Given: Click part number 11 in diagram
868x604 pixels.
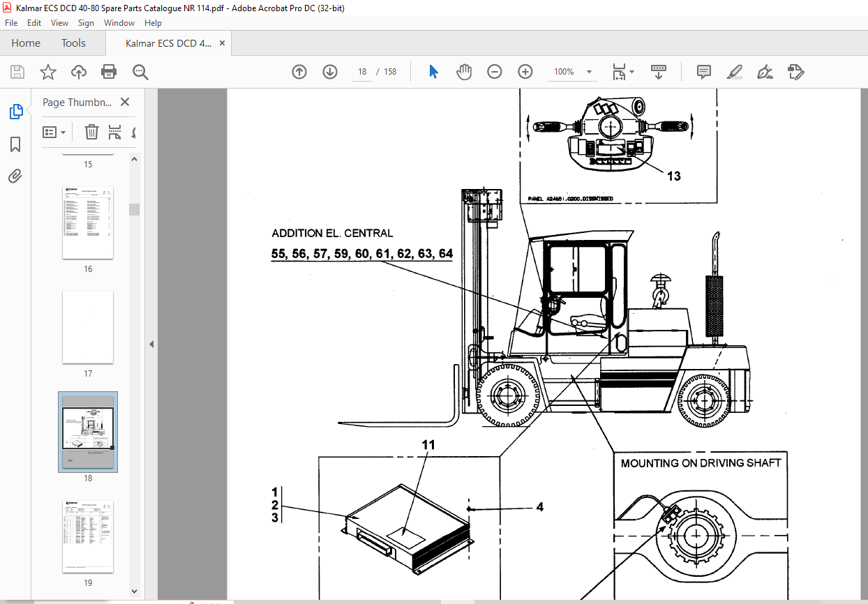Looking at the screenshot, I should click(428, 444).
